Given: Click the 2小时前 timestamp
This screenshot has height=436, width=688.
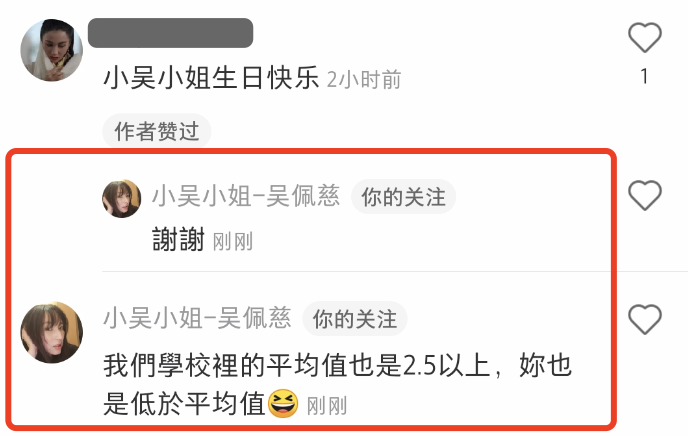Looking at the screenshot, I should point(364,80).
